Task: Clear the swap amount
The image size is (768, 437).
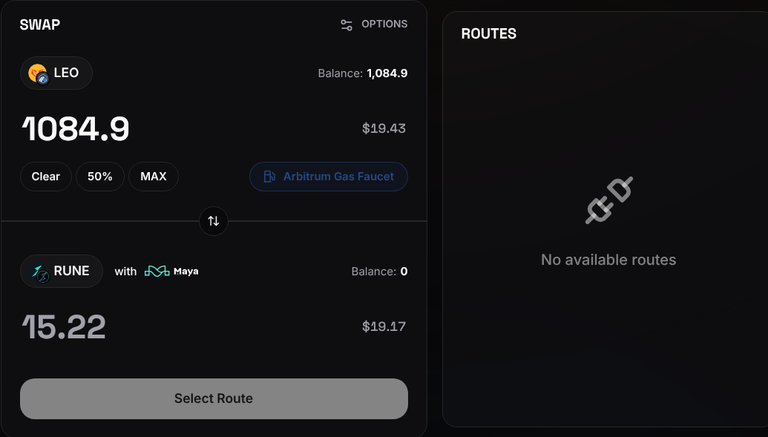Action: (46, 176)
